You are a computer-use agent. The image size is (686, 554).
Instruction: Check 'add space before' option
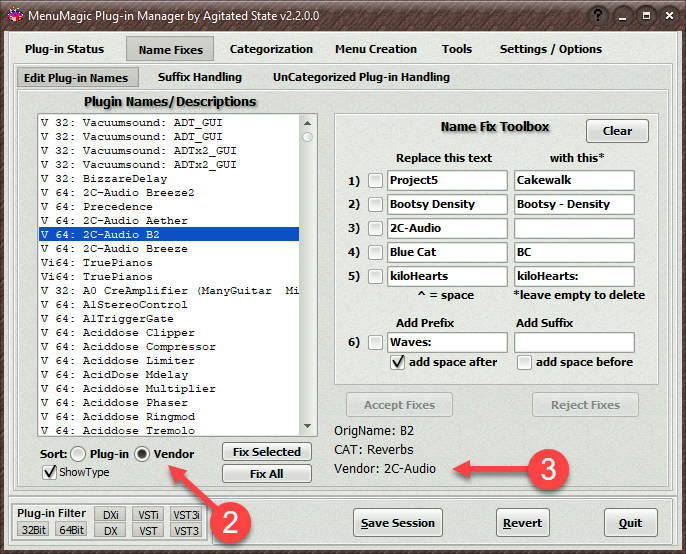524,362
